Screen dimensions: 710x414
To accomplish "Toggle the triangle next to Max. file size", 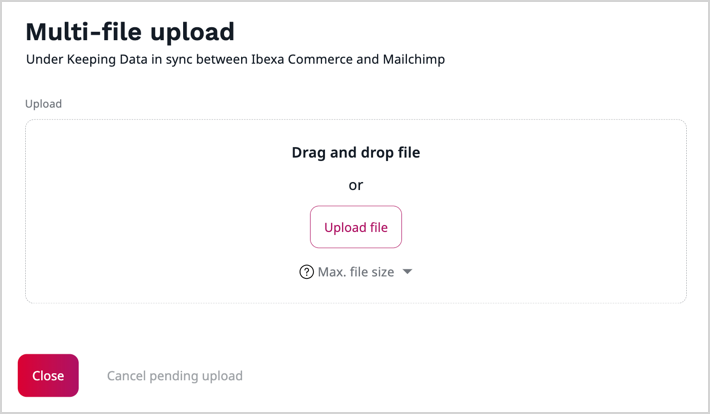I will [407, 272].
